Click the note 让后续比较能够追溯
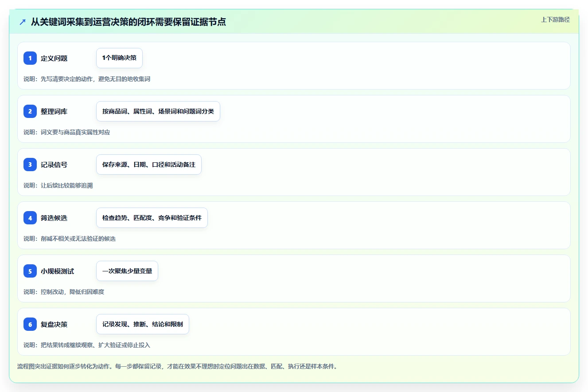The image size is (588, 392). coord(58,185)
